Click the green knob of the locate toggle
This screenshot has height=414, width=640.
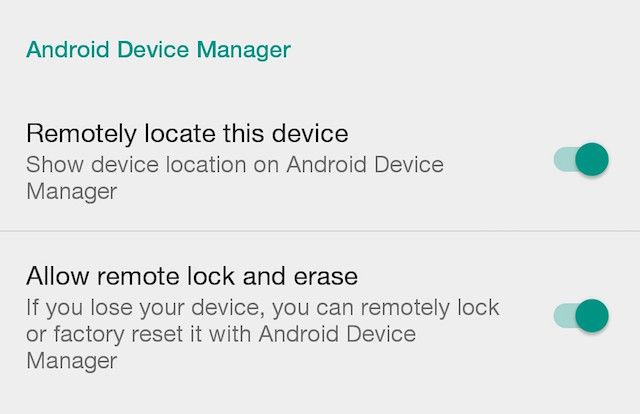point(592,159)
